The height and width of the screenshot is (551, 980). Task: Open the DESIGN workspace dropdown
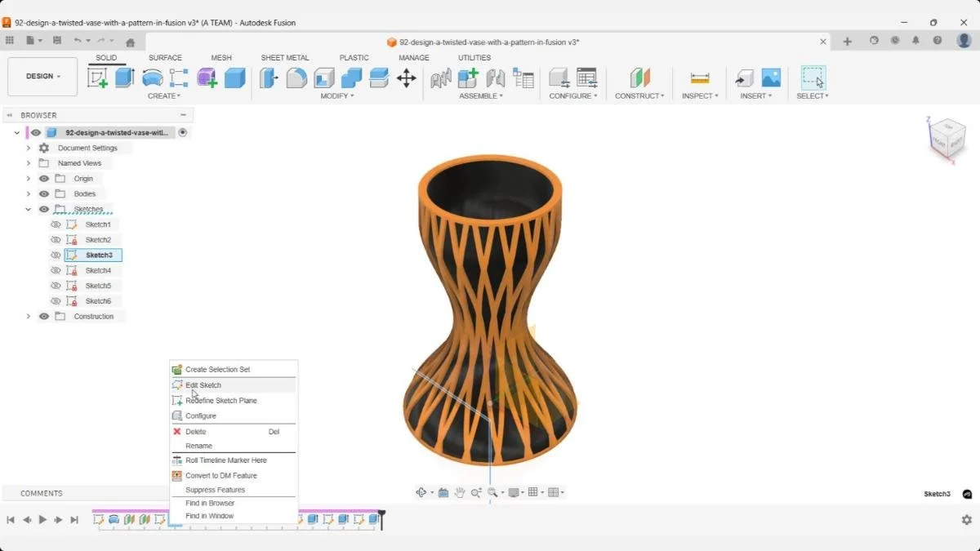pyautogui.click(x=42, y=77)
